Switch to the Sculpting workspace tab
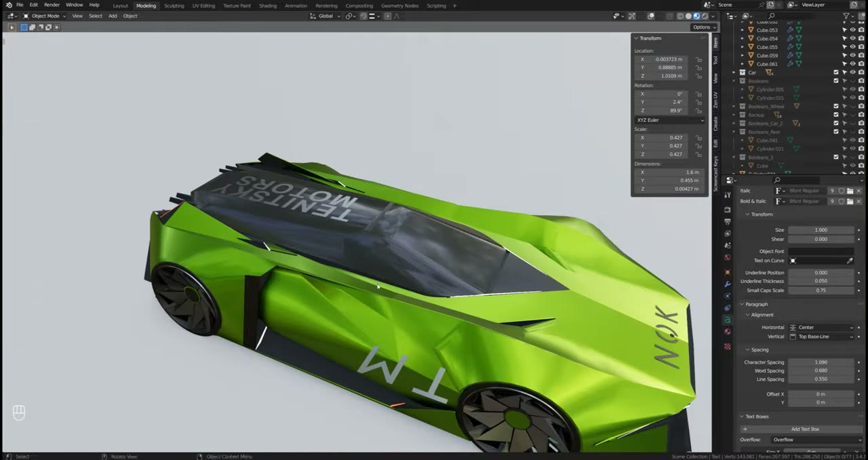868x460 pixels. 174,5
